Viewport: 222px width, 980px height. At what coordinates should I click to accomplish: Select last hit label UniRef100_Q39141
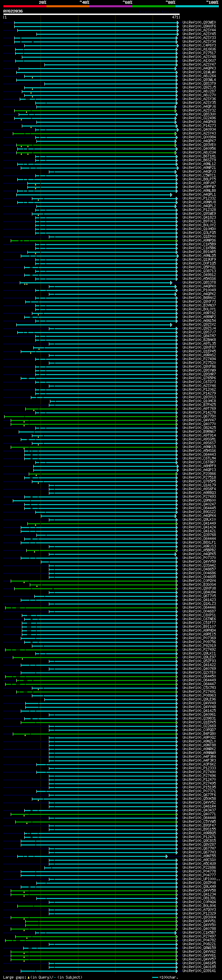click(x=199, y=971)
